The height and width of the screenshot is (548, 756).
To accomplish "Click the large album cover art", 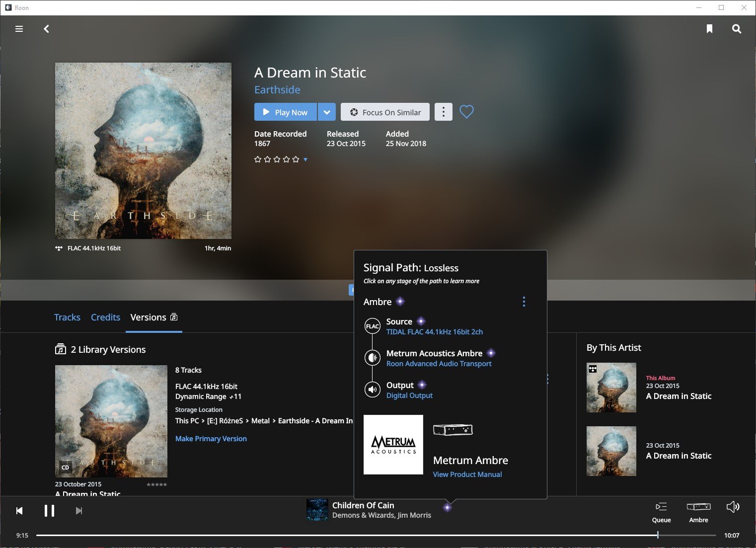I will coord(143,151).
